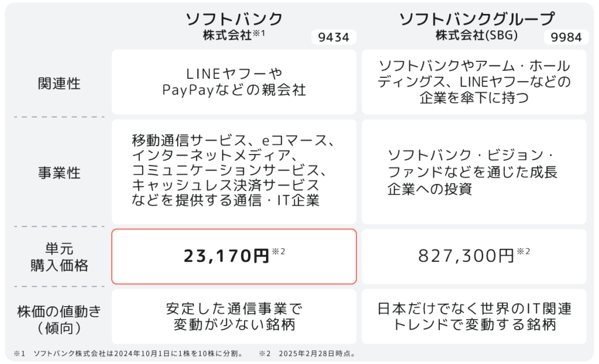Image resolution: width=599 pixels, height=364 pixels.
Task: Click the ソフトバンク column heading
Action: point(234,25)
